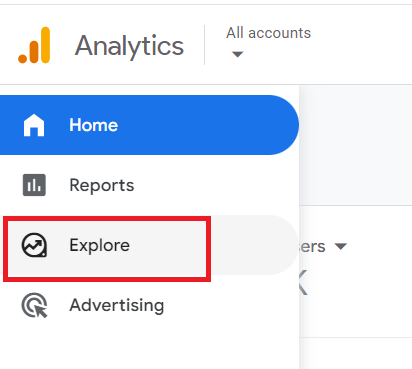
Task: Click the Analytics wordmark in the header
Action: point(129,46)
